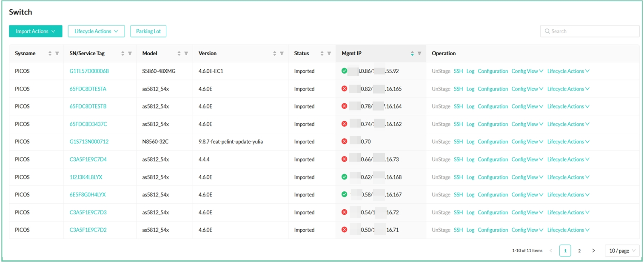The image size is (644, 262).
Task: Sort the Status column
Action: 322,54
